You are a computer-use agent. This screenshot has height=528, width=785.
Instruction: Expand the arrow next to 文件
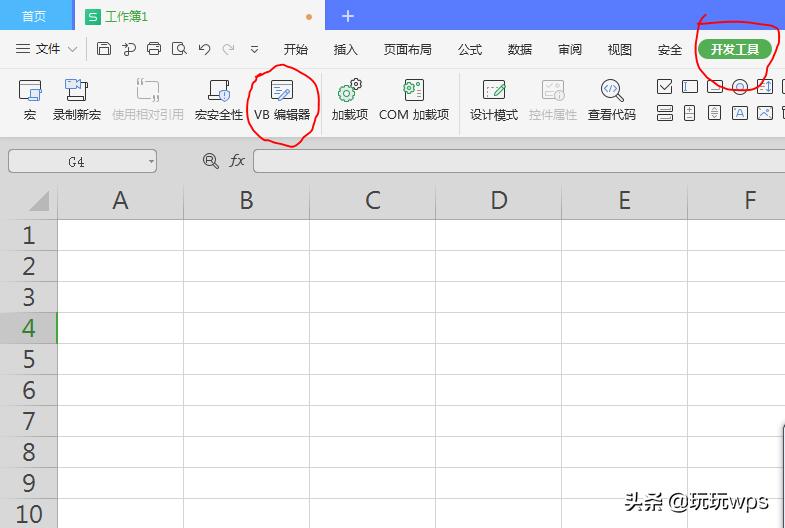click(73, 49)
